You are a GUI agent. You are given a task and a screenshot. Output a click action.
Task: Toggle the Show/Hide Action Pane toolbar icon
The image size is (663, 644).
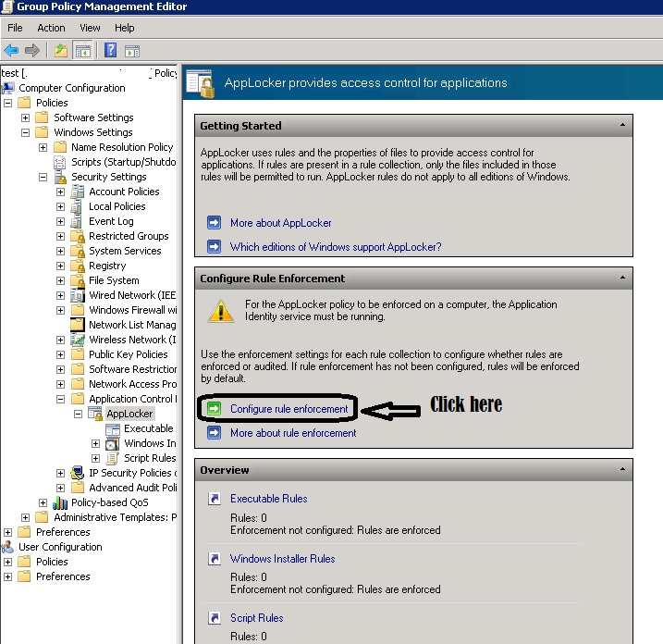132,52
